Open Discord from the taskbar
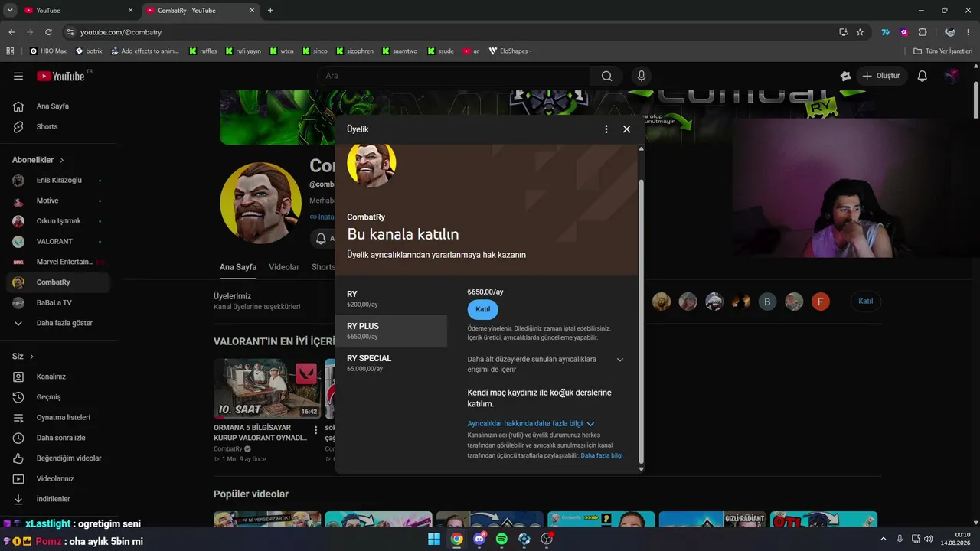This screenshot has height=551, width=980. click(479, 539)
